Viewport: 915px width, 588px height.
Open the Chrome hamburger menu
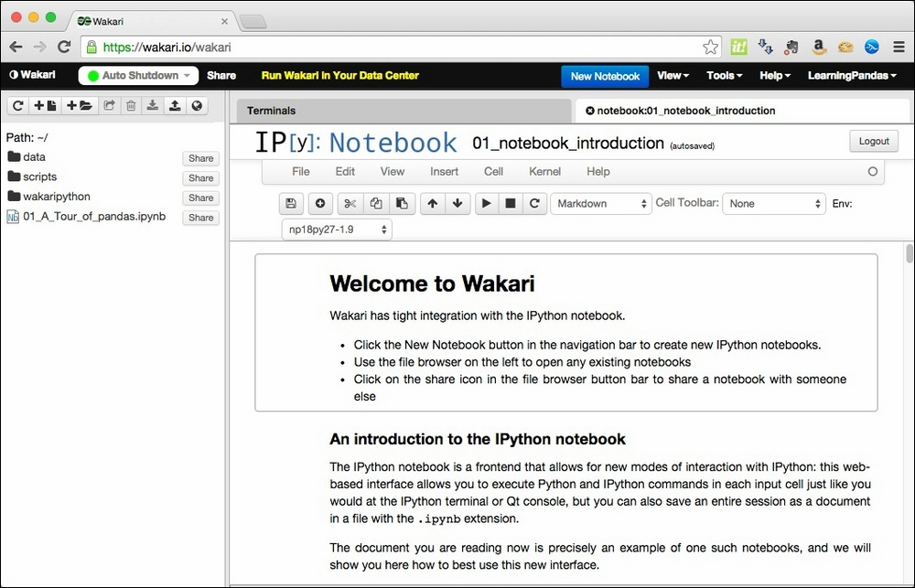pyautogui.click(x=899, y=48)
